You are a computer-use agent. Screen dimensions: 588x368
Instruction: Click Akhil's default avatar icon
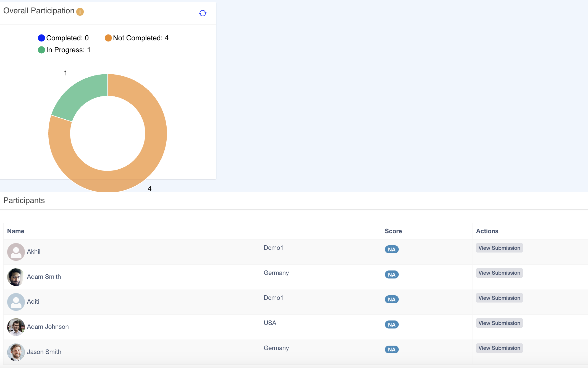tap(16, 252)
